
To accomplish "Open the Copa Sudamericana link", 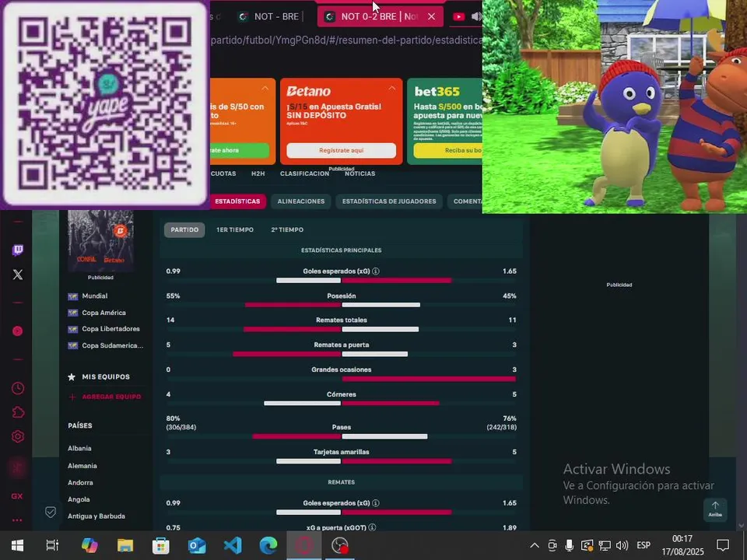I will 112,345.
